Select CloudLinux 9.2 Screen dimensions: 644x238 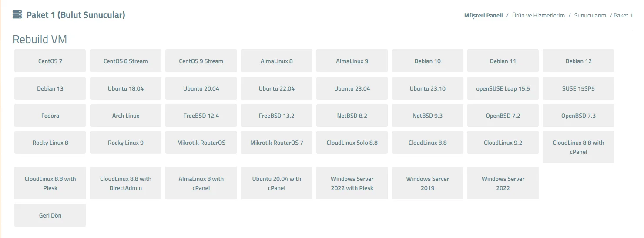click(x=503, y=143)
